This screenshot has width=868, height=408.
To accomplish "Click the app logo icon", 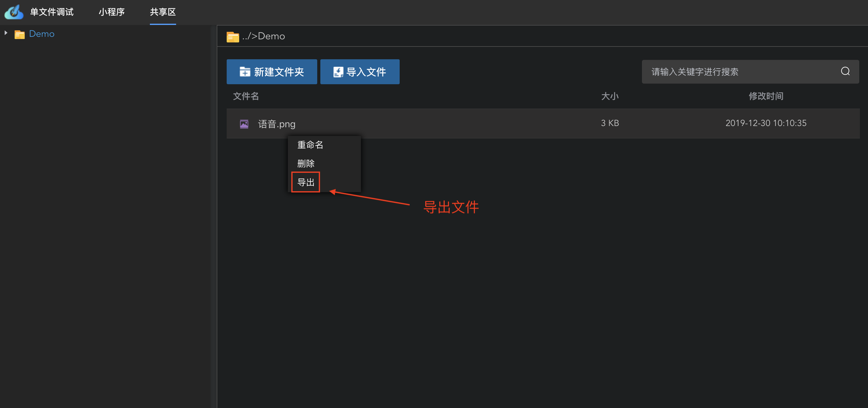I will click(x=14, y=12).
